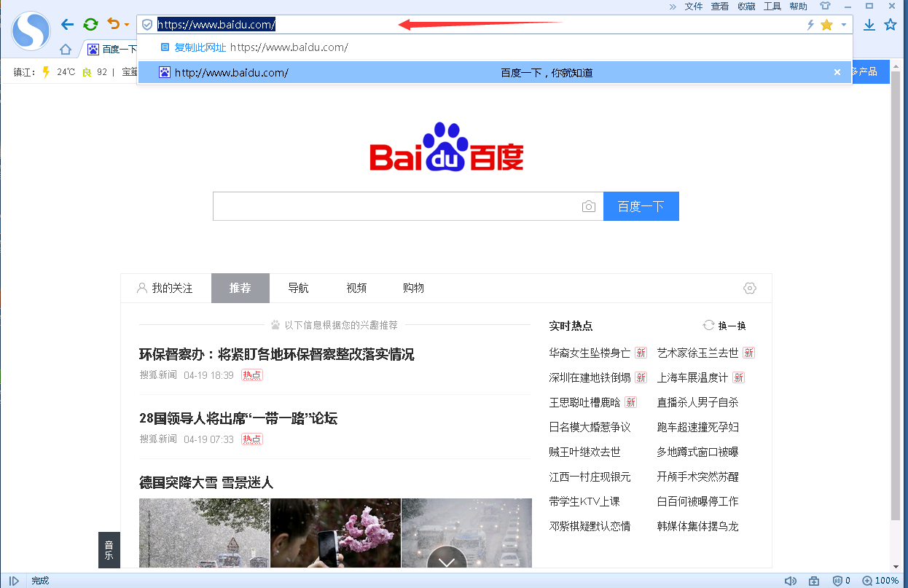Open the 查看 menu
908x588 pixels.
(720, 7)
